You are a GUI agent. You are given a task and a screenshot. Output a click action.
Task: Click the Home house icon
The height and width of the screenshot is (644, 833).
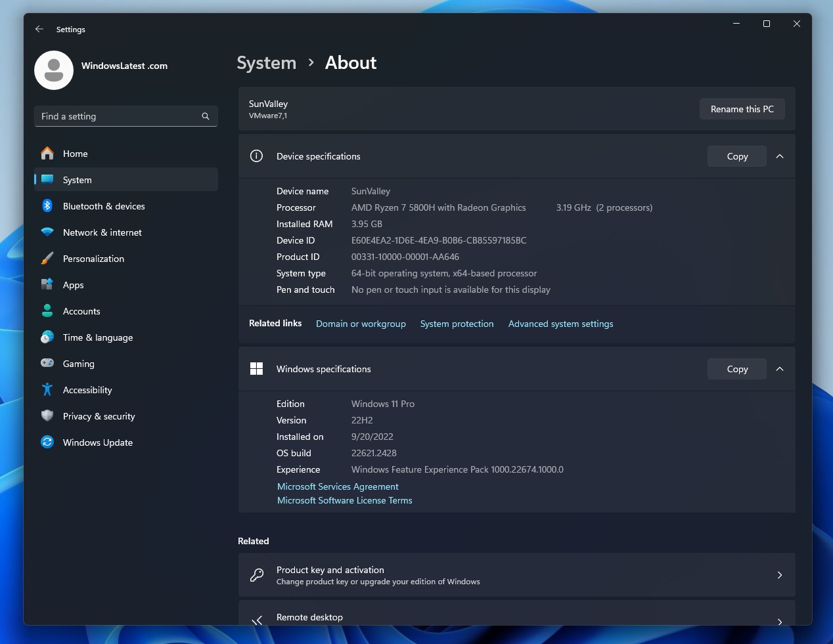(x=47, y=153)
